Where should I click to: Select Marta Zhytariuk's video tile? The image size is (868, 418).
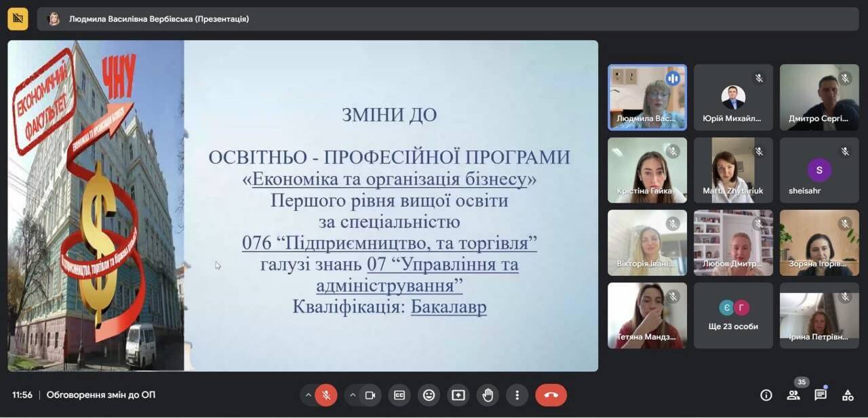coord(733,170)
